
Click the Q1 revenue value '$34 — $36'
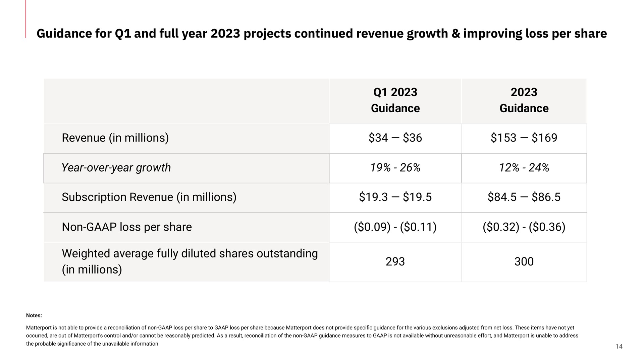coord(395,138)
